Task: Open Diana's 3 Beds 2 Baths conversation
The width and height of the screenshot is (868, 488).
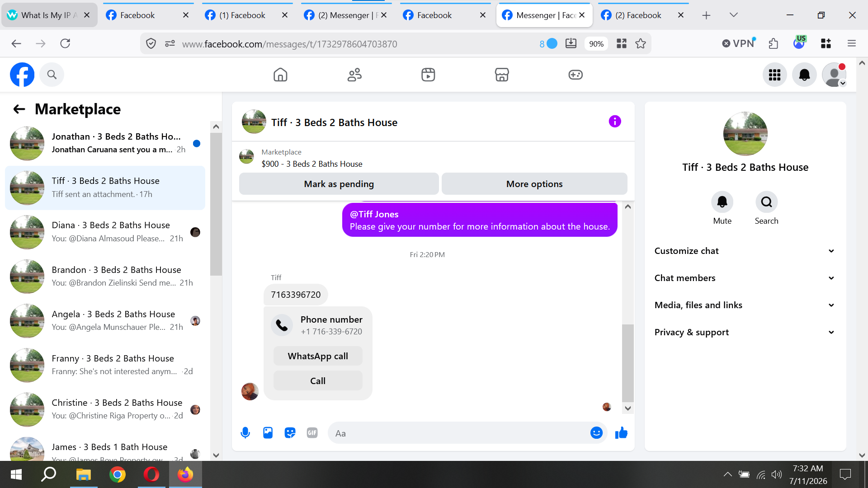Action: click(x=105, y=232)
